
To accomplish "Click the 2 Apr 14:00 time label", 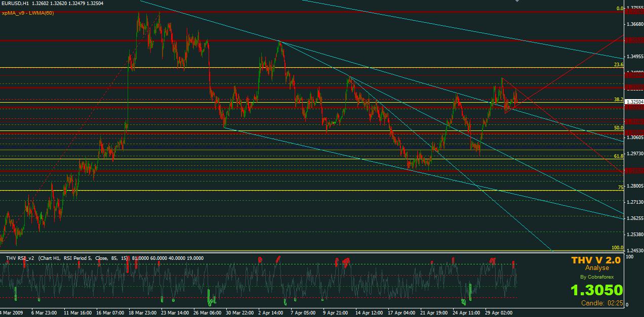I will click(x=272, y=313).
